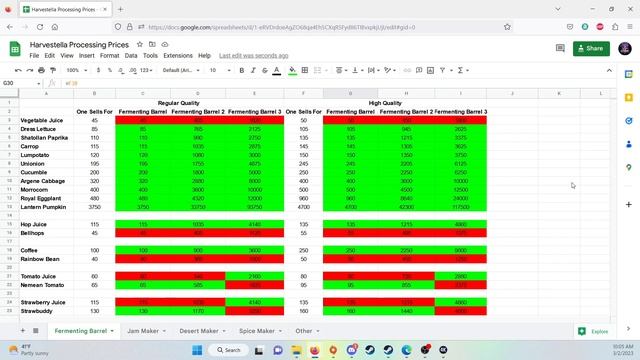Open Keep in the side panel

pyautogui.click(x=629, y=98)
